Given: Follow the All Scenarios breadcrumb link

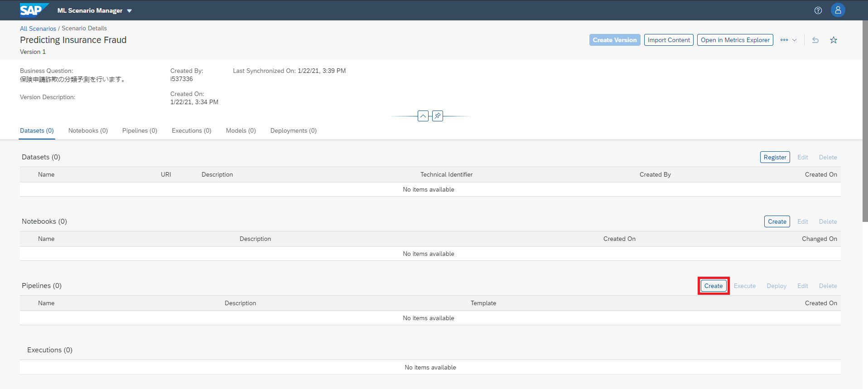Looking at the screenshot, I should tap(38, 29).
